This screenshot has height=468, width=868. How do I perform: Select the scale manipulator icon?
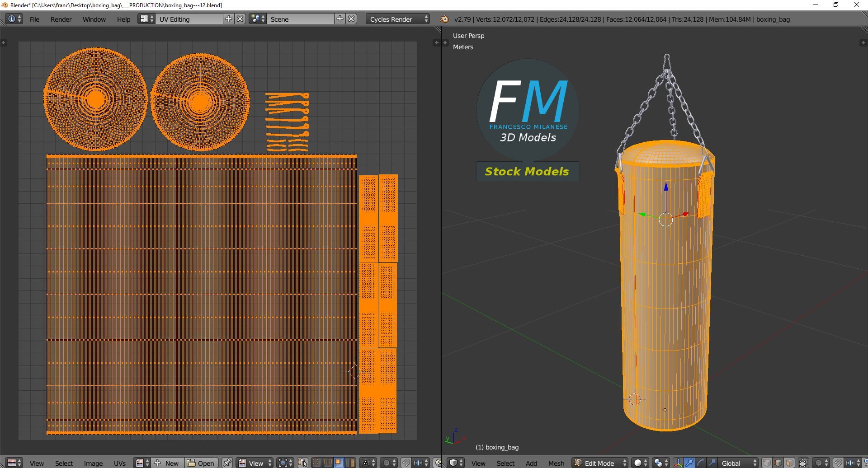pyautogui.click(x=712, y=463)
